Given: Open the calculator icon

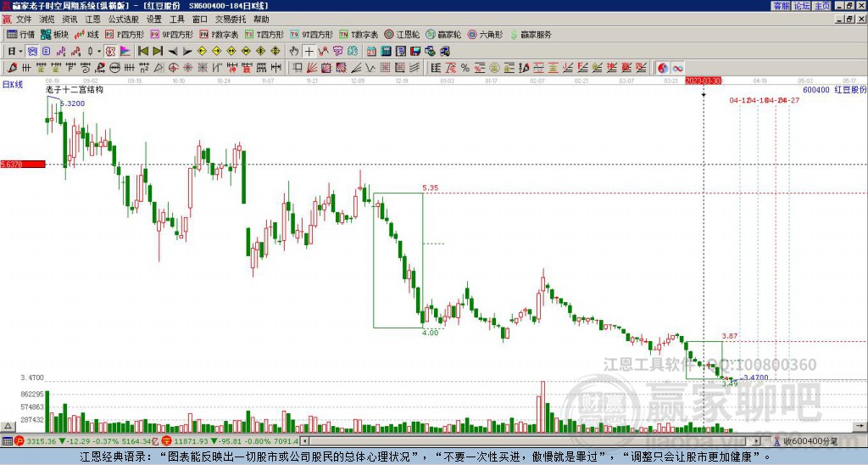Looking at the screenshot, I should tap(386, 52).
